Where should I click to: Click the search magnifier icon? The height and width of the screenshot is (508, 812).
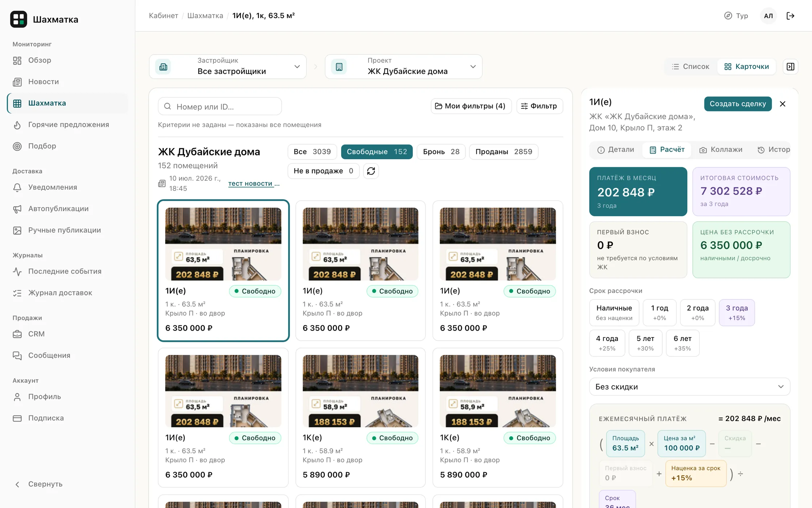(167, 106)
